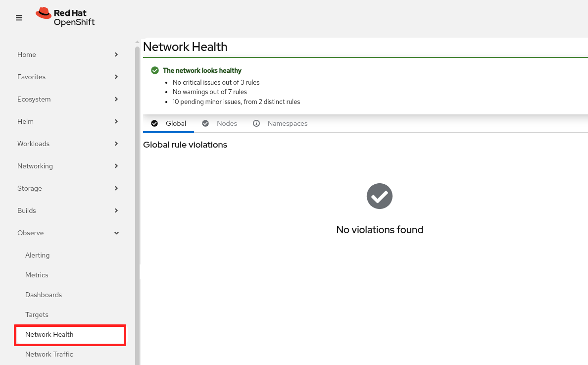Click the info icon next to Namespaces tab
This screenshot has width=588, height=365.
[x=256, y=123]
